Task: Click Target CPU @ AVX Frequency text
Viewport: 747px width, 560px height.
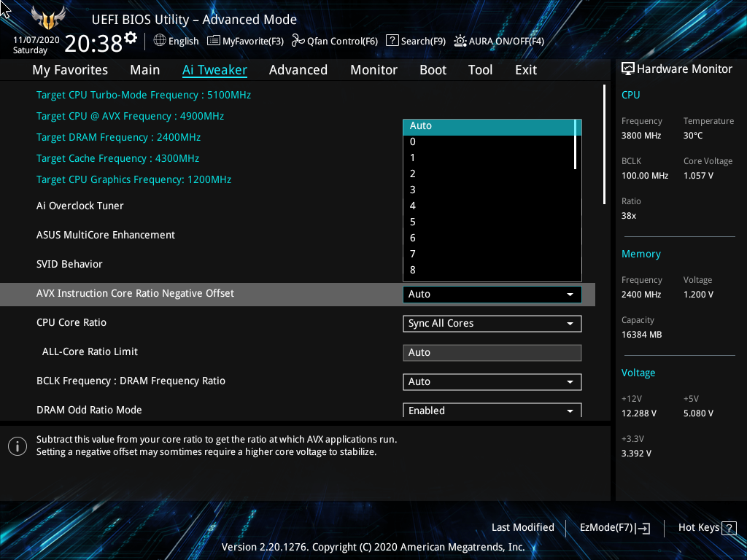Action: coord(130,116)
